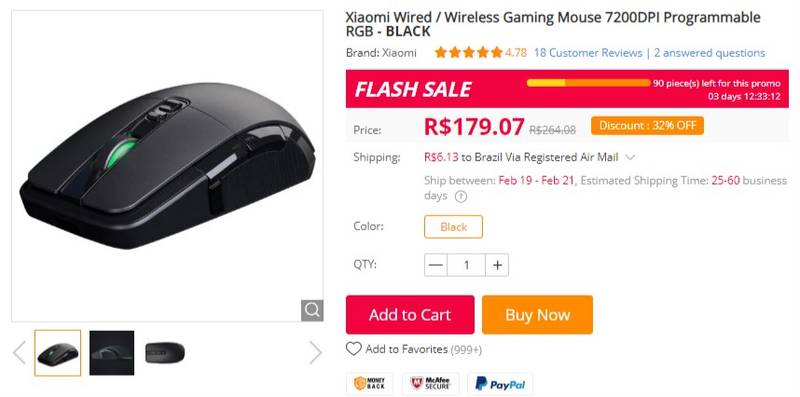Click the magnifier zoom icon on product image
800x397 pixels.
point(312,310)
